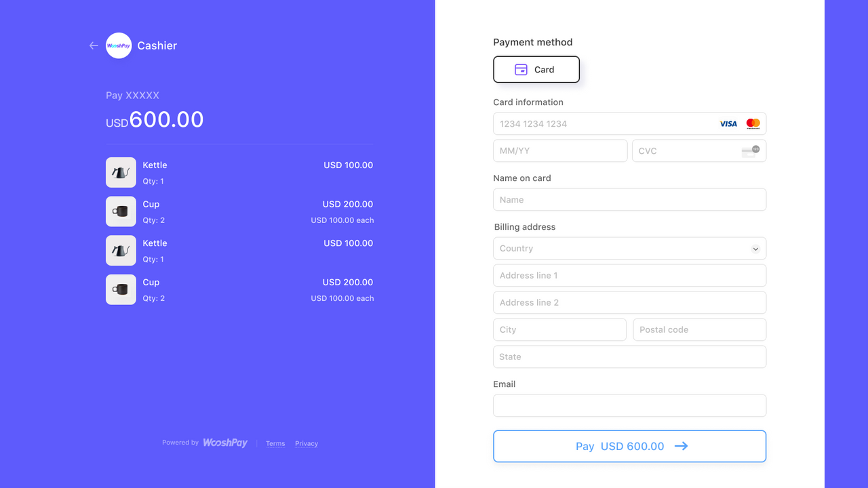Focus the card number field
The height and width of the screenshot is (488, 868).
629,123
